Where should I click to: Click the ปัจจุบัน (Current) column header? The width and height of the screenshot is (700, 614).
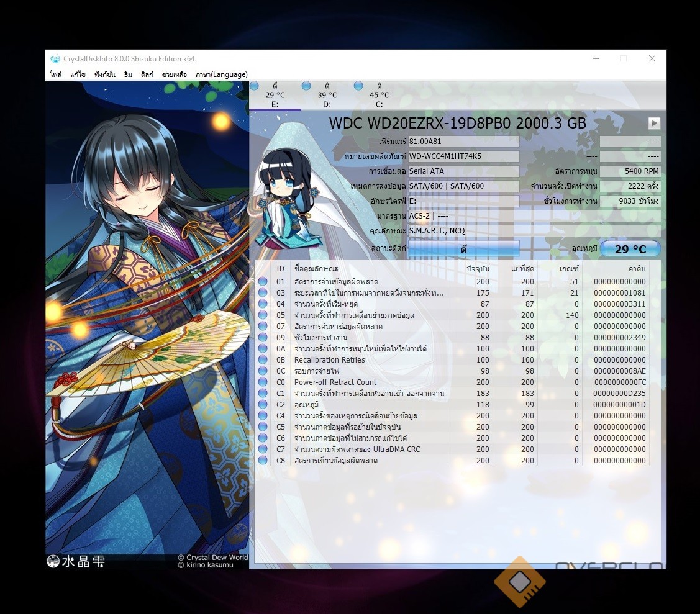click(470, 269)
